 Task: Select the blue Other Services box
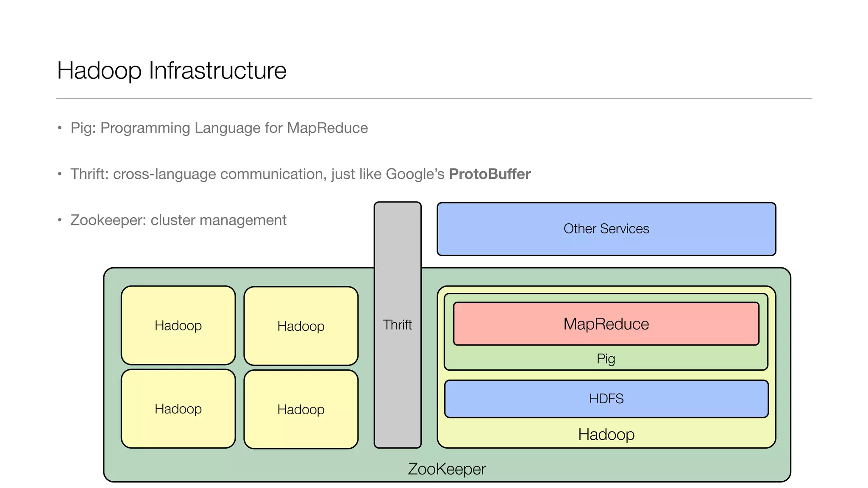click(606, 229)
